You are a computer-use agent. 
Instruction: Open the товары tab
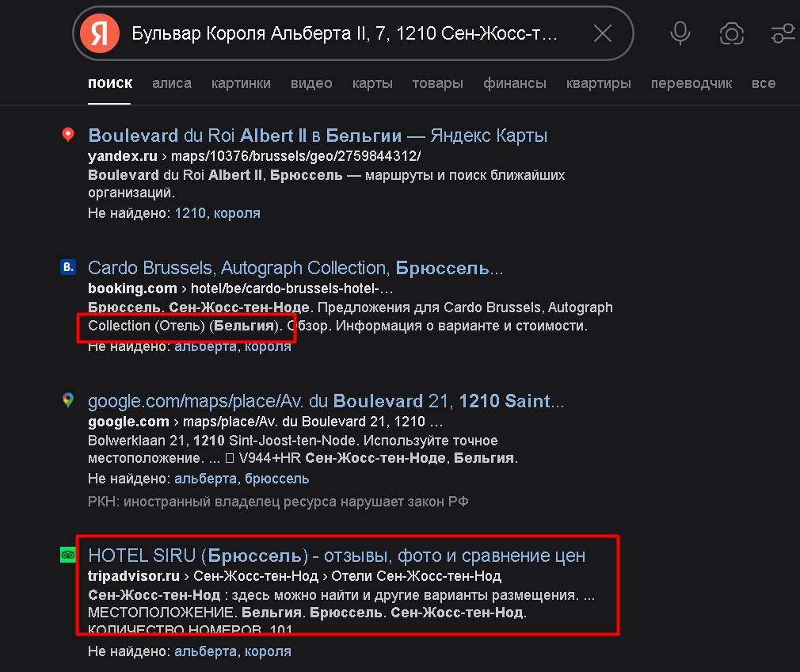438,83
